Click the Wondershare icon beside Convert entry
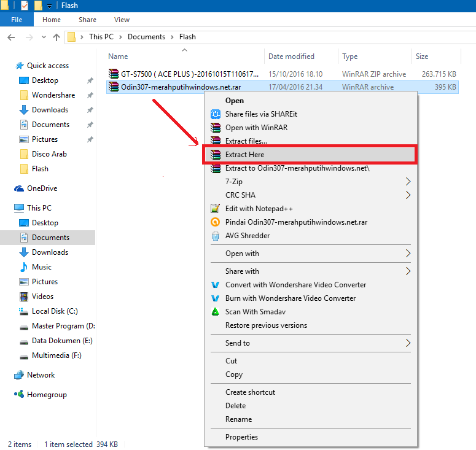476x450 pixels. 215,285
